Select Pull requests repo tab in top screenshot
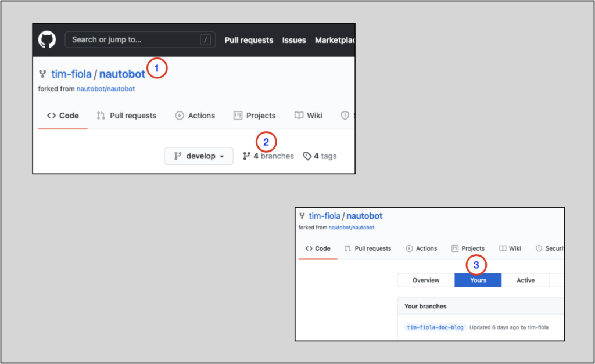595x364 pixels. point(126,116)
